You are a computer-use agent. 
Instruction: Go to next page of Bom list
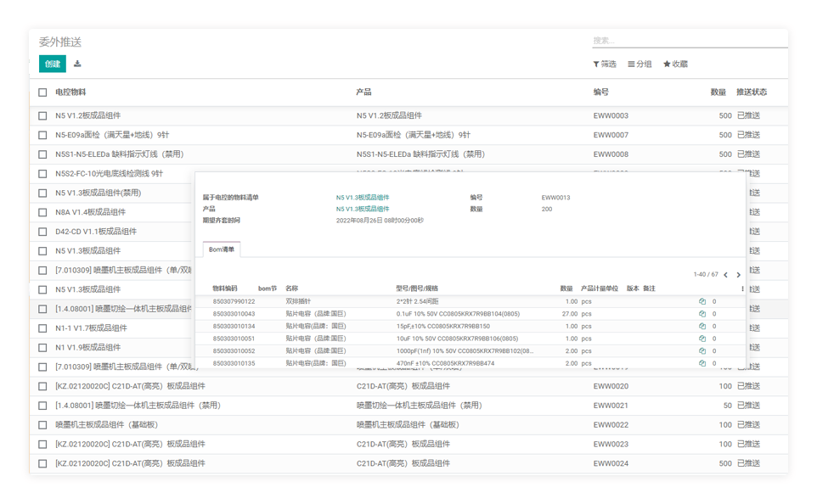point(738,275)
